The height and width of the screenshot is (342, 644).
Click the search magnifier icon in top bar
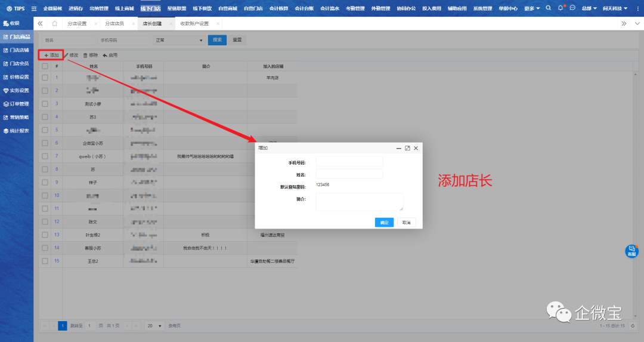[x=548, y=8]
